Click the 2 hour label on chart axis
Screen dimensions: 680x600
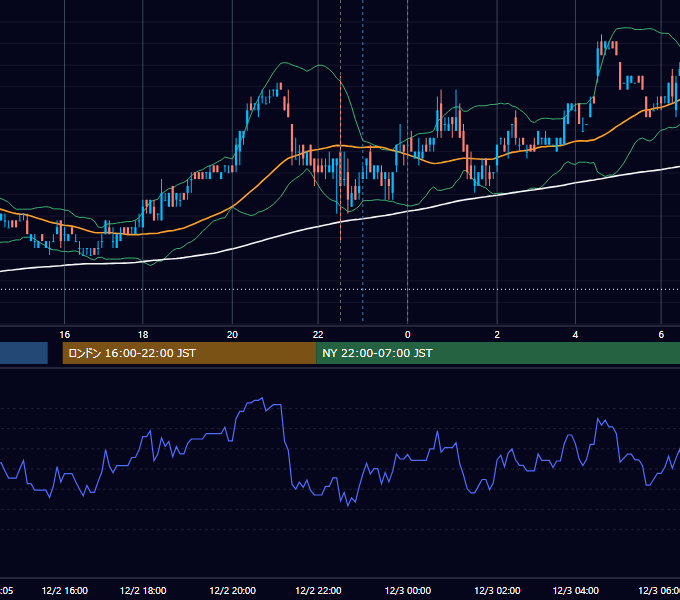point(497,335)
